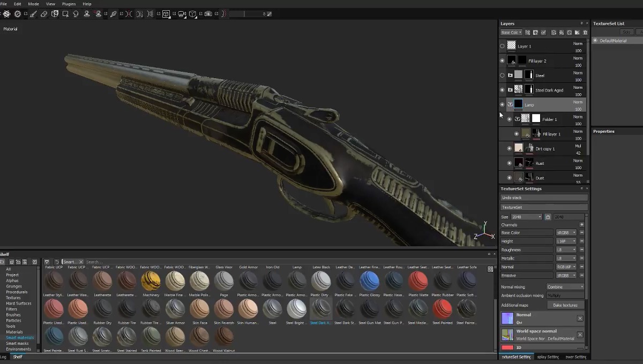Click the Undo stack button

pos(543,197)
